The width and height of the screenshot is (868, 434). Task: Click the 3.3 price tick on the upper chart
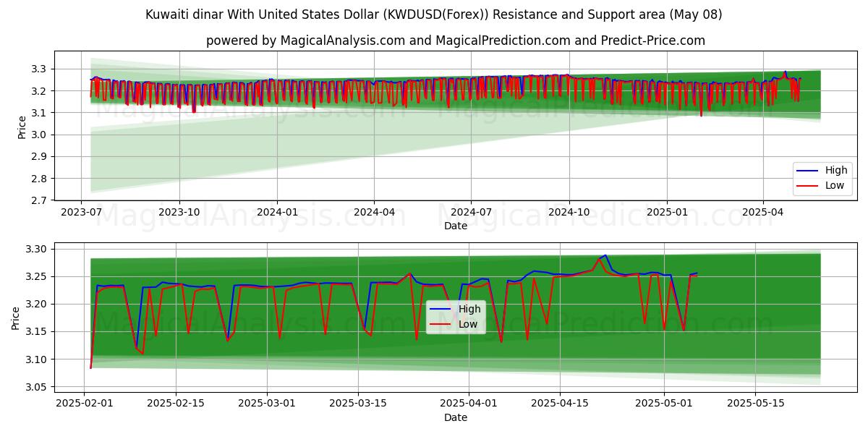click(41, 69)
